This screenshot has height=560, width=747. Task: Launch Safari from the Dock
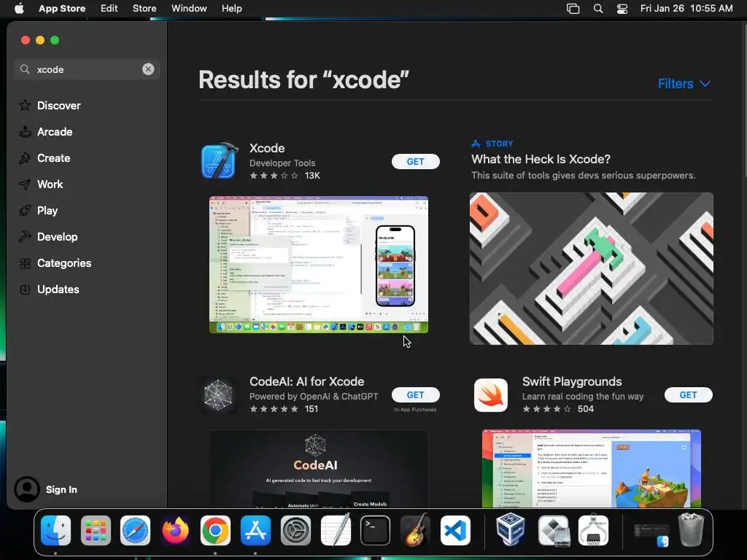coord(135,530)
